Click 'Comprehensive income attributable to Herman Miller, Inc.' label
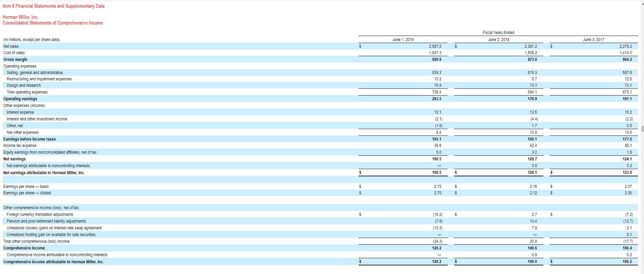This screenshot has height=274, width=644. 54,262
